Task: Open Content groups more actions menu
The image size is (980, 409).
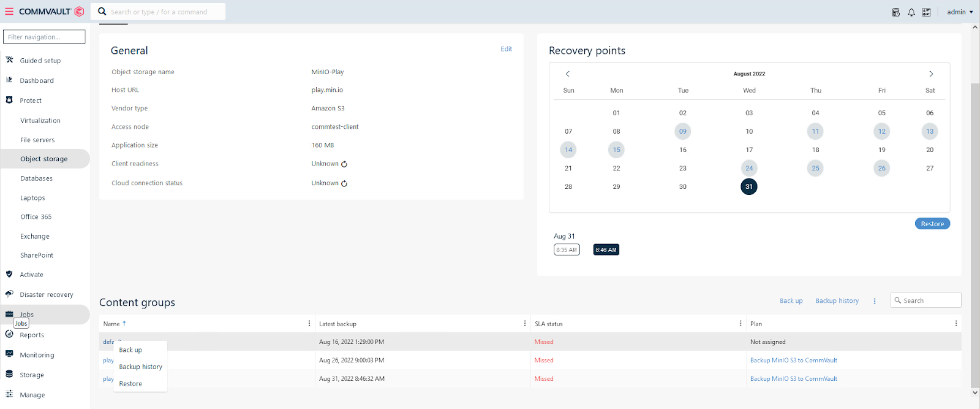Action: 875,301
